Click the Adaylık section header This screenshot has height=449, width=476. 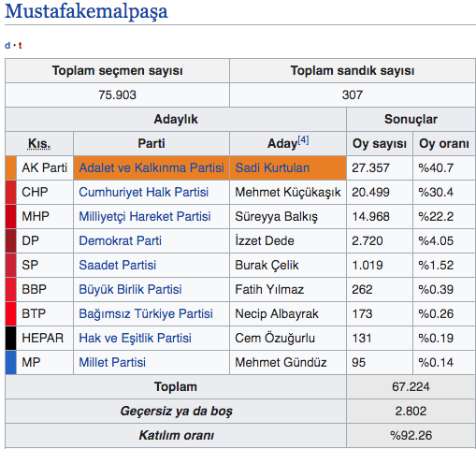pyautogui.click(x=176, y=119)
